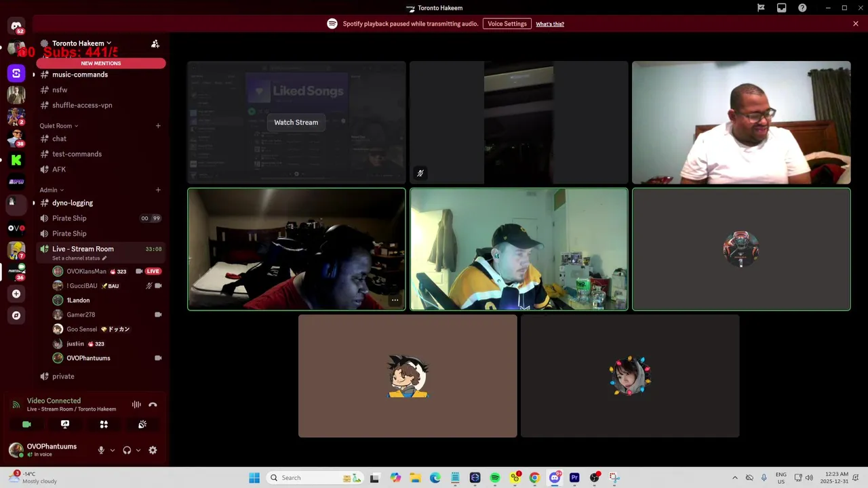Image resolution: width=868 pixels, height=488 pixels.
Task: Open Premiere Pro from taskbar
Action: 574,478
